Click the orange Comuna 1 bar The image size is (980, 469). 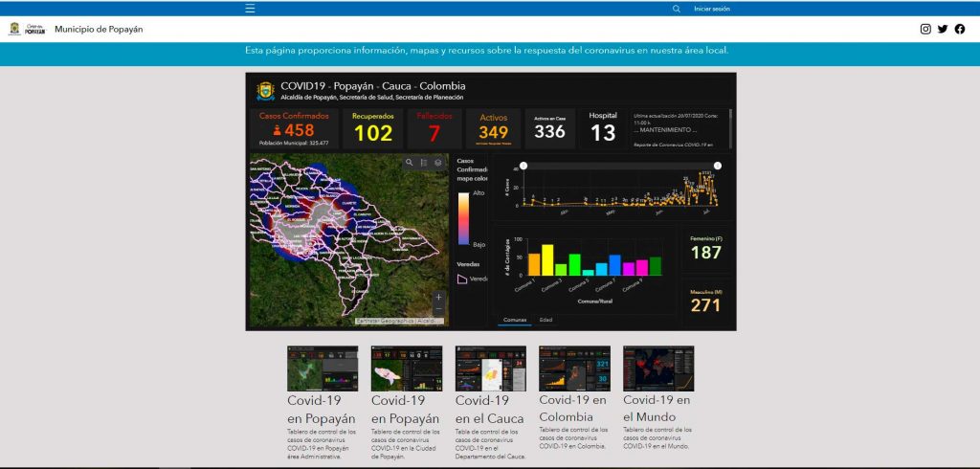click(534, 264)
